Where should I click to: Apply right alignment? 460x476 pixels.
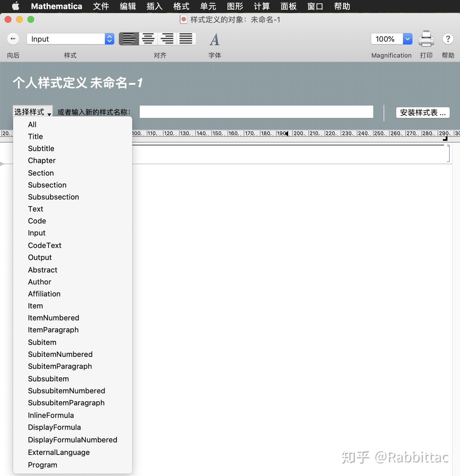coord(167,39)
